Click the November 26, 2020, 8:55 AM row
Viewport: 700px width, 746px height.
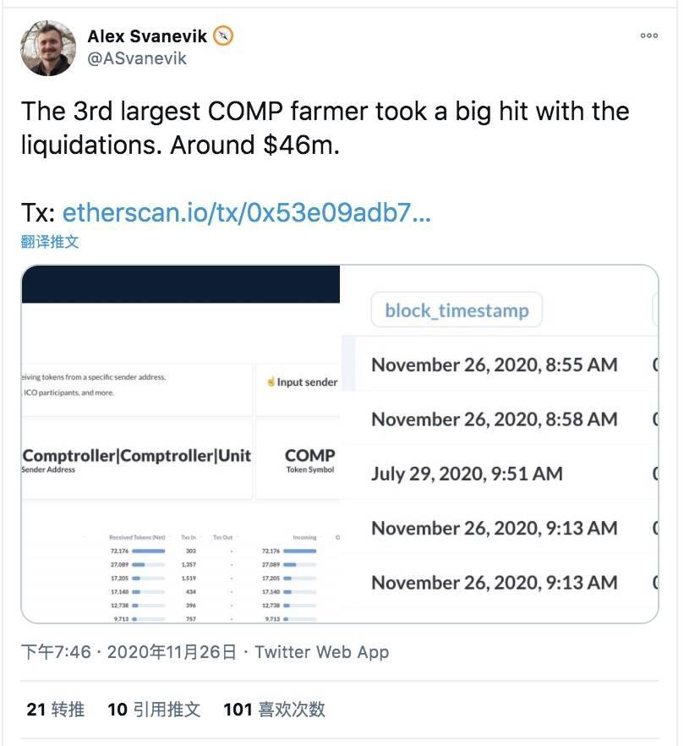pos(494,365)
